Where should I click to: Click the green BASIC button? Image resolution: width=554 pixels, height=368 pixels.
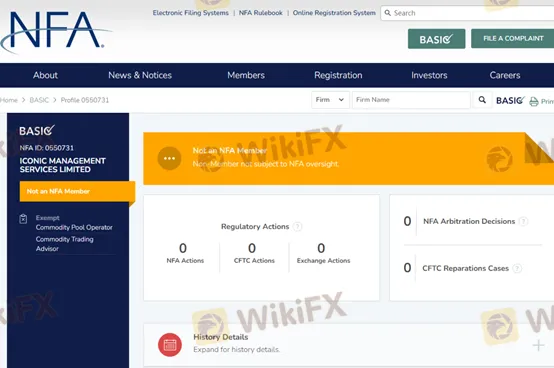[x=436, y=39]
